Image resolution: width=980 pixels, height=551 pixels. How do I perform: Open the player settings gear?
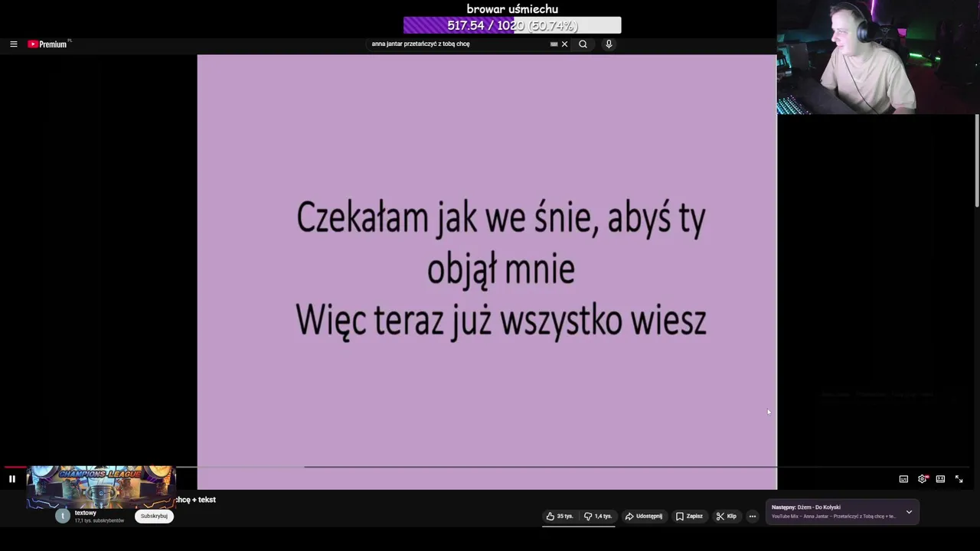point(923,479)
